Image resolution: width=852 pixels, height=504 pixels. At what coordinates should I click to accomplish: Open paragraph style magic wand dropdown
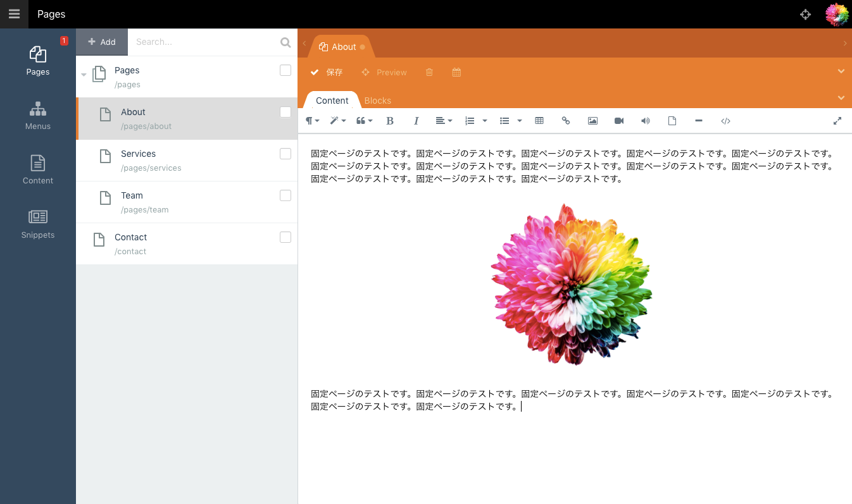(338, 121)
